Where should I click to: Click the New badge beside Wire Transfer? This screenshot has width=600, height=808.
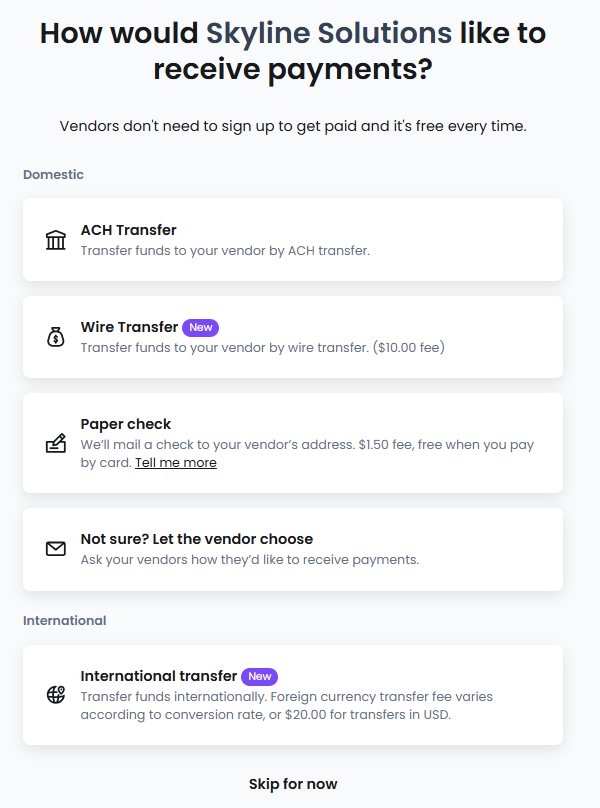click(x=201, y=327)
